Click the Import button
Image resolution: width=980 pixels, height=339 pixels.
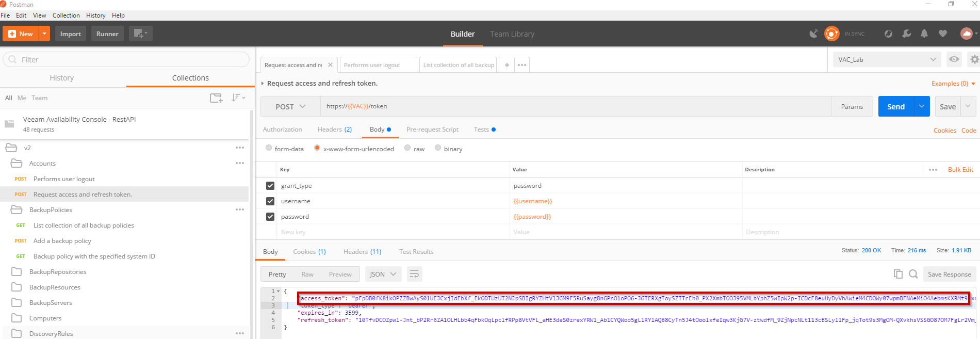click(x=71, y=34)
